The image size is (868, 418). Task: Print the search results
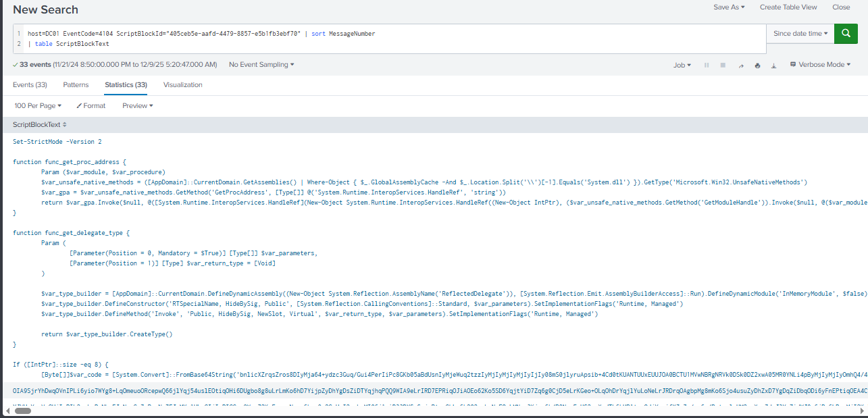coord(757,66)
